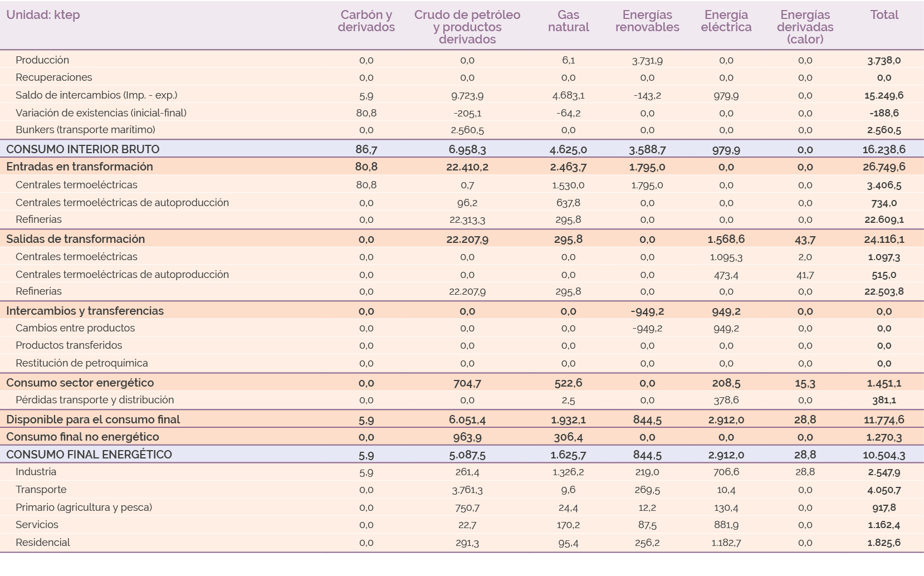
Task: Select the total value 16.238,6 cell
Action: (884, 149)
